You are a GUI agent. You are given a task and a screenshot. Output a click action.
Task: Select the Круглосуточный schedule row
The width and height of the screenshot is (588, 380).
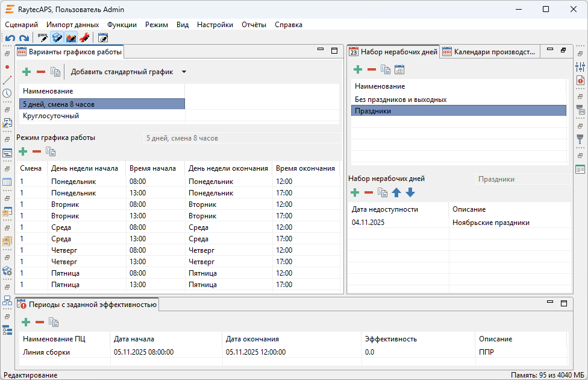point(102,116)
